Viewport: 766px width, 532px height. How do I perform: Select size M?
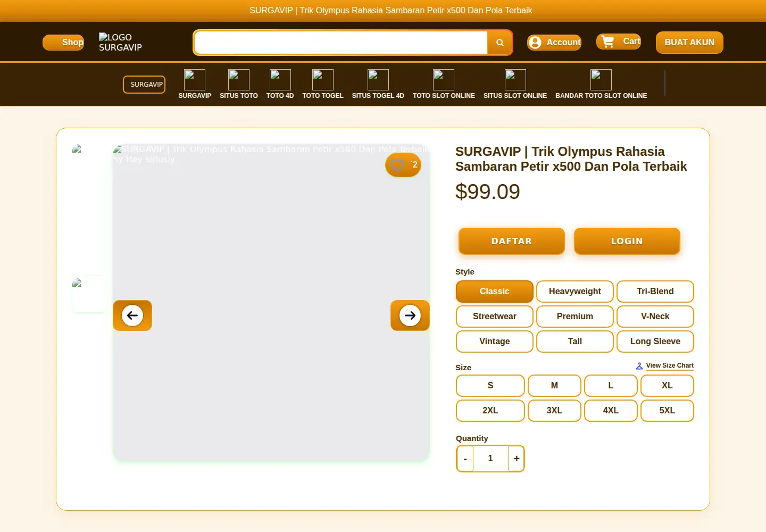click(554, 386)
